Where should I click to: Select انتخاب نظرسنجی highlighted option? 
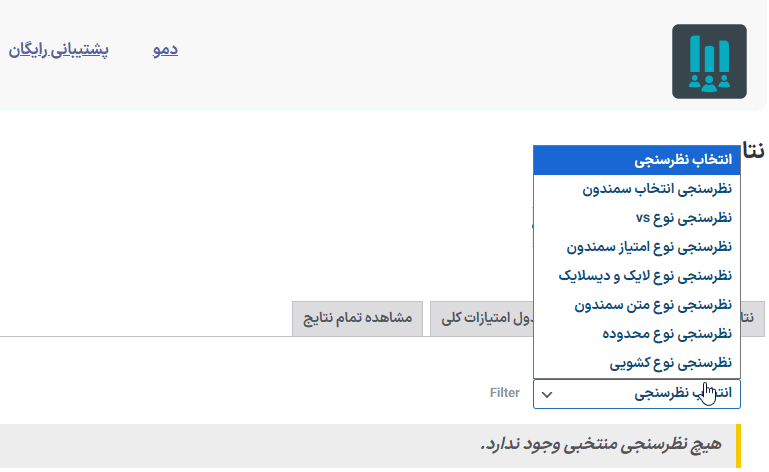click(x=637, y=160)
